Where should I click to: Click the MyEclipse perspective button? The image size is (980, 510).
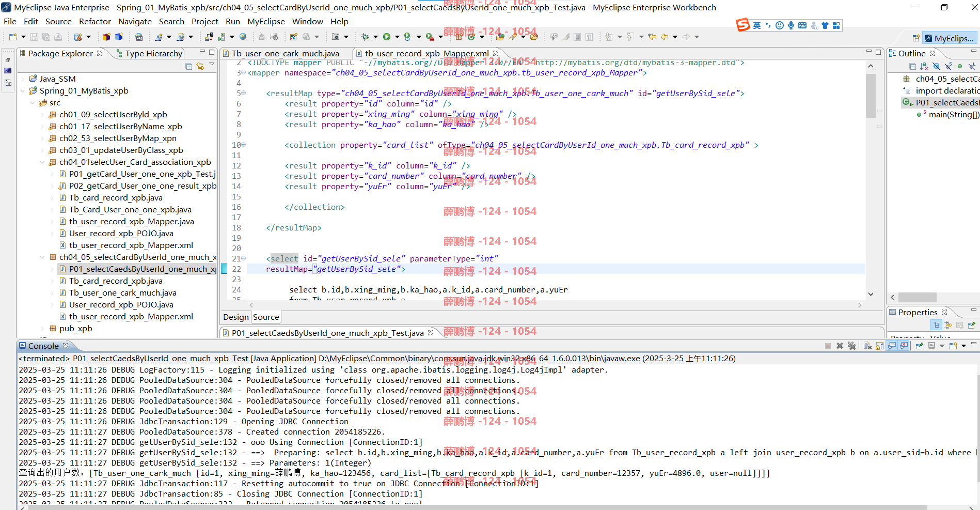pyautogui.click(x=950, y=38)
